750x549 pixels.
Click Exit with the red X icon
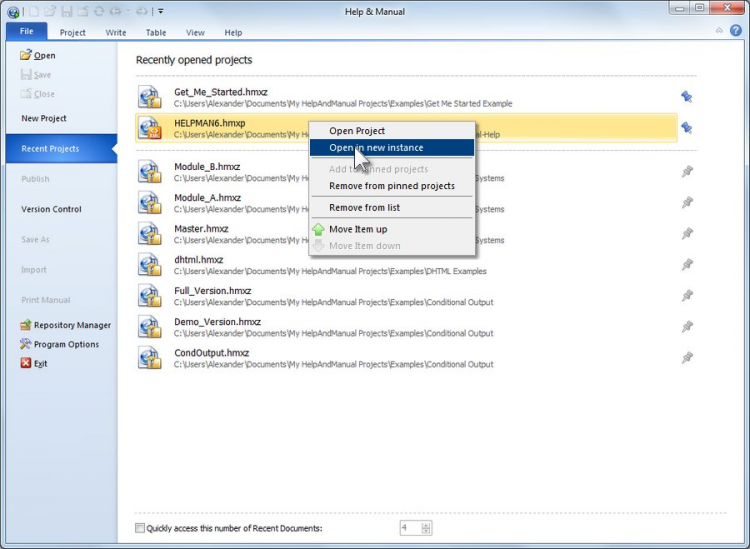point(33,363)
